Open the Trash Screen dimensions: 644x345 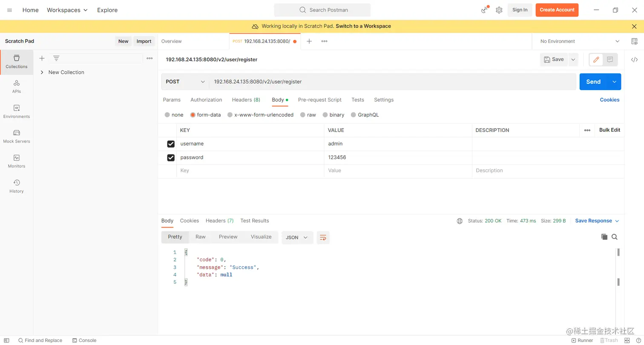click(609, 340)
